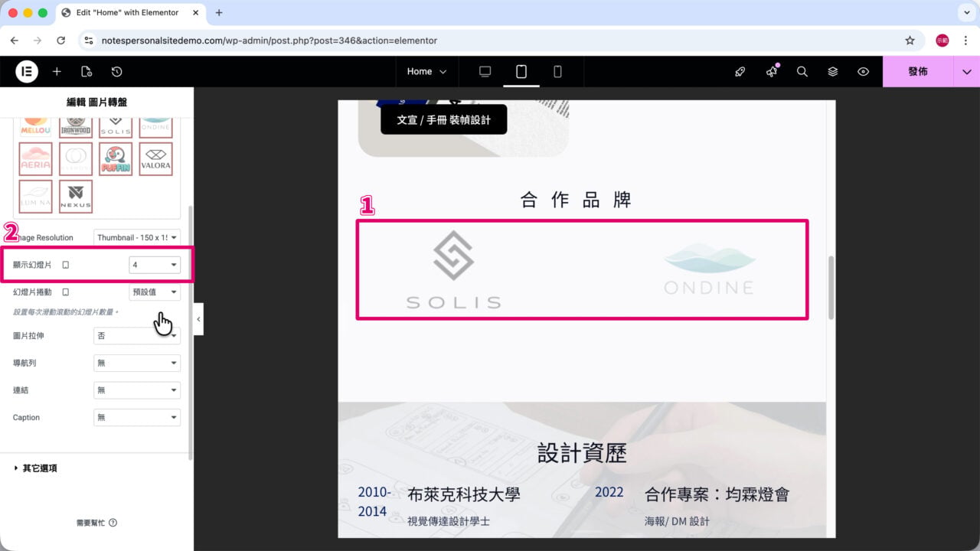Click the SOLIS logo in the carousel
Screen dimensions: 980x551
pyautogui.click(x=453, y=269)
